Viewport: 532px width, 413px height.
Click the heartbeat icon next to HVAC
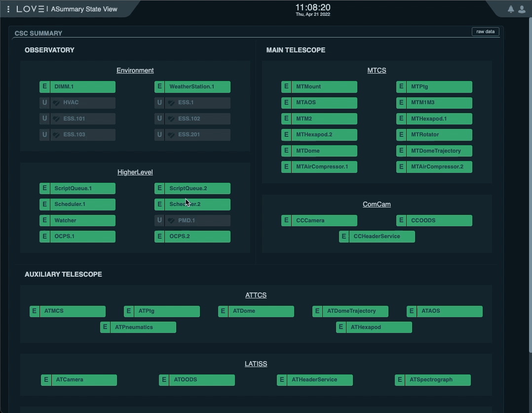pos(56,103)
